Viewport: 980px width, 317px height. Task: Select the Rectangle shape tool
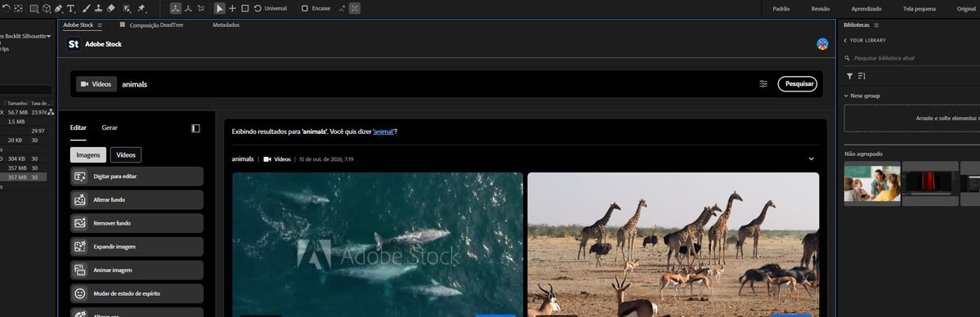click(x=34, y=9)
